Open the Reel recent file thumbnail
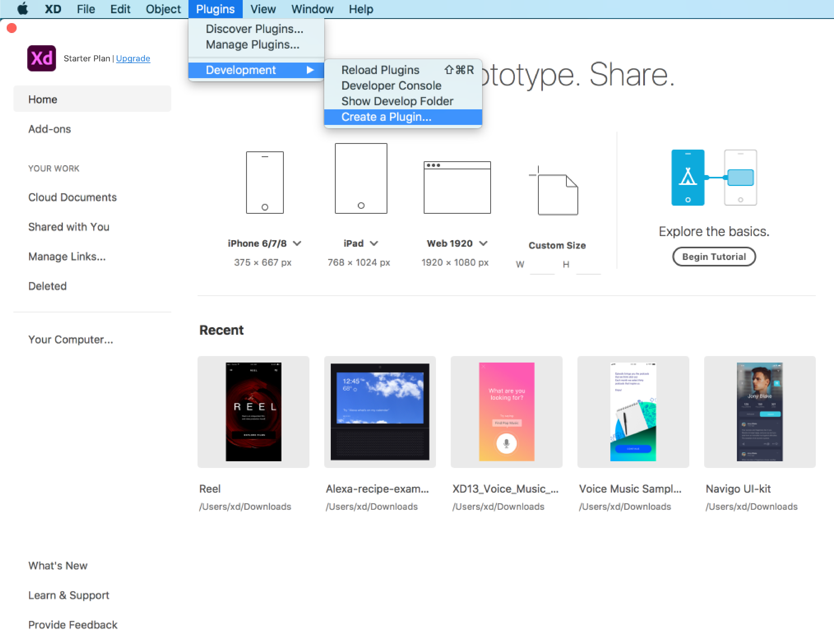The image size is (834, 644). point(254,412)
